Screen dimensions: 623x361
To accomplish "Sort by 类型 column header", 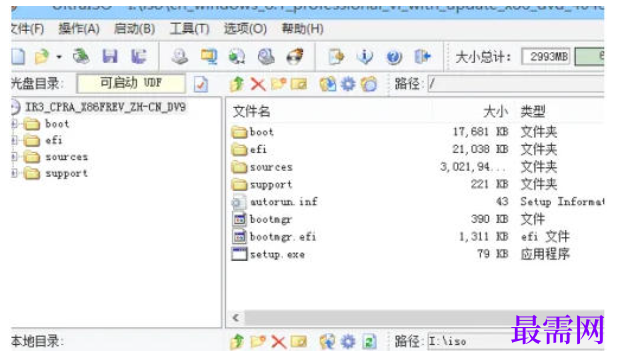I will [533, 112].
